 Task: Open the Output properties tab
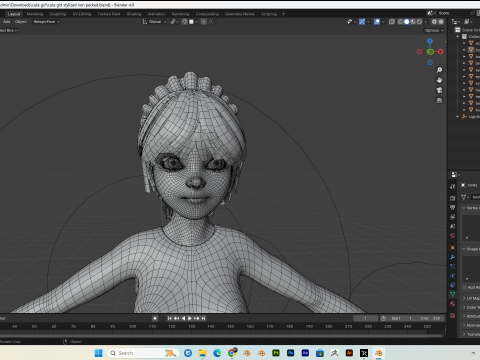(452, 208)
